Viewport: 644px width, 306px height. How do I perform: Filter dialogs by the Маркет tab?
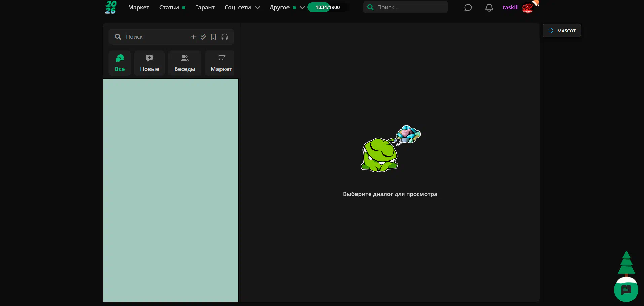click(221, 63)
